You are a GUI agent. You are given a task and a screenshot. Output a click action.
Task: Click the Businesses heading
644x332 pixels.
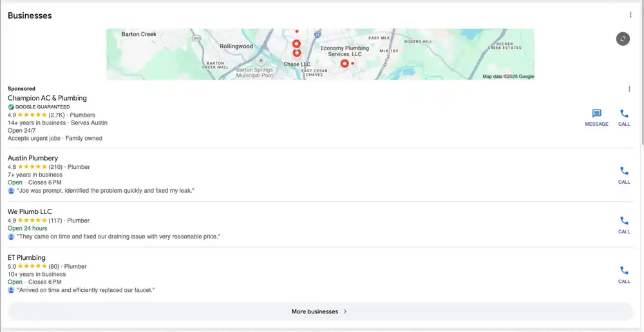tap(30, 15)
